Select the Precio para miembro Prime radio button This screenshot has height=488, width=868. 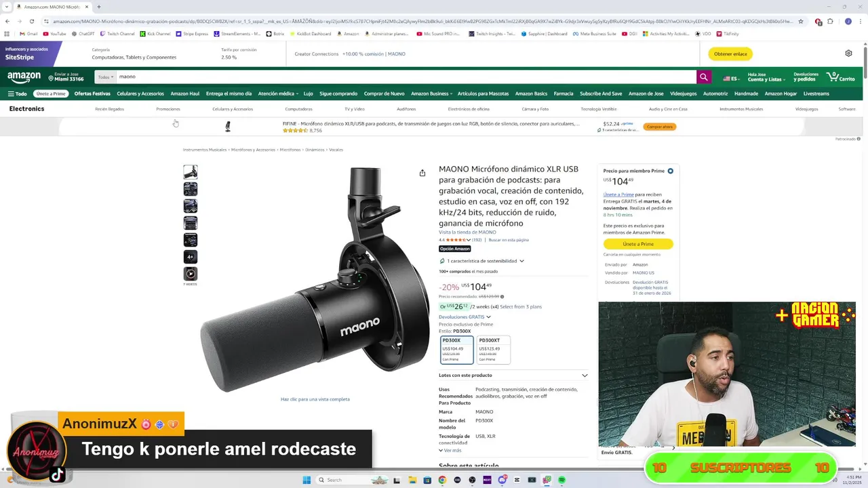[670, 171]
